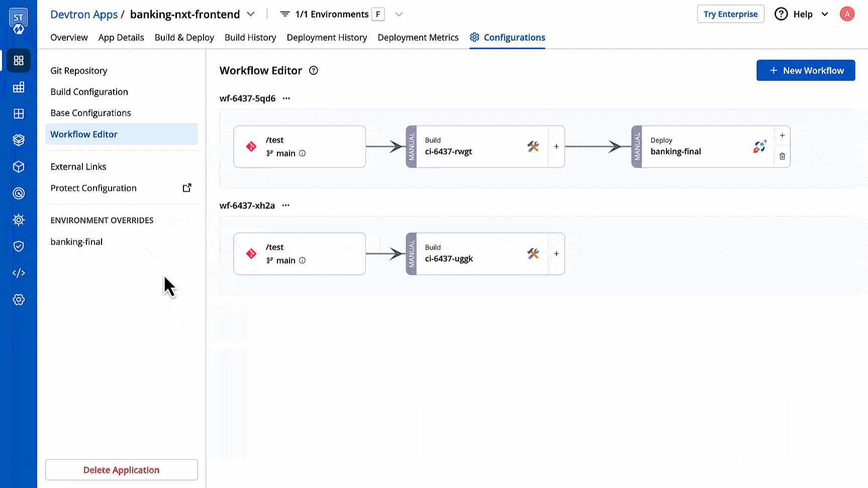Click the rocket icon on the banking-final deploy node

[x=759, y=146]
